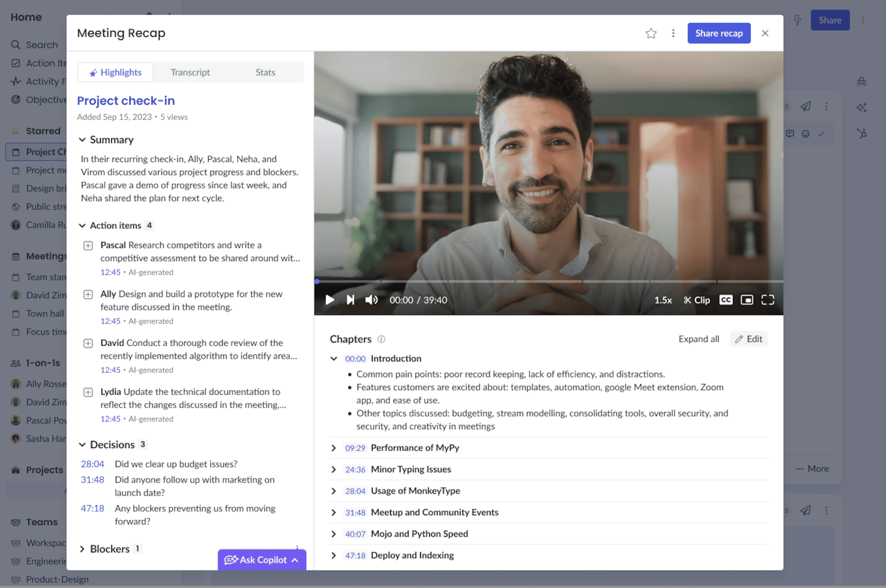
Task: Click the sparkle AI icon in right rail
Action: [x=861, y=107]
